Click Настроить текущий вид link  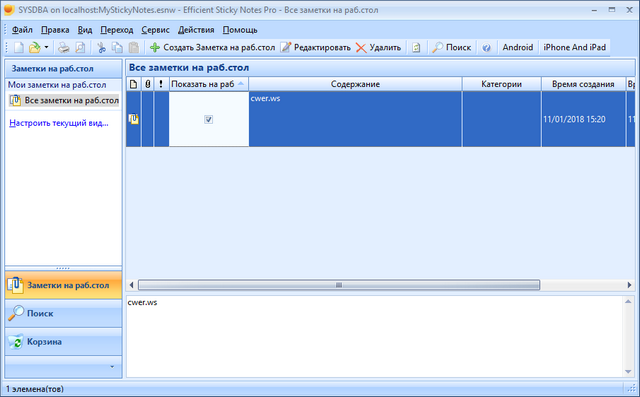coord(59,123)
